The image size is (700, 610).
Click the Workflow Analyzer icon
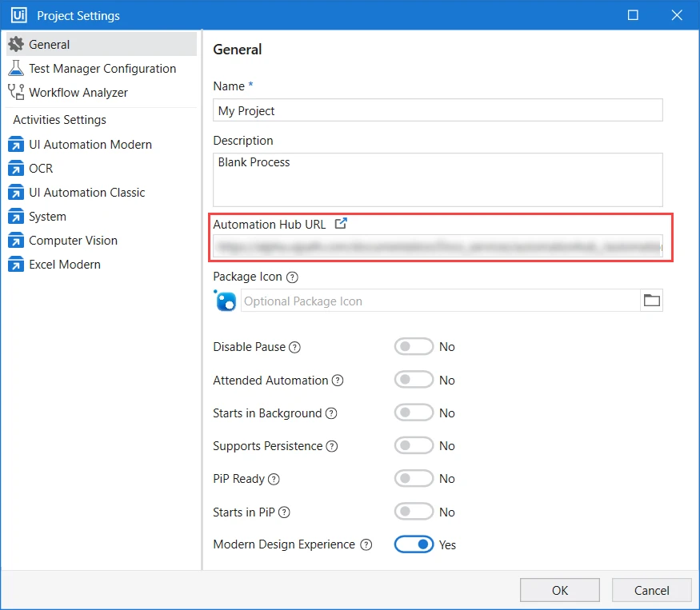pyautogui.click(x=16, y=92)
